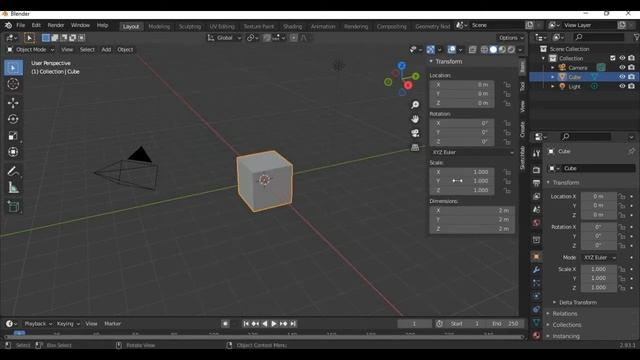The width and height of the screenshot is (640, 360).
Task: Switch to the Sculpting workspace tab
Action: tap(190, 27)
